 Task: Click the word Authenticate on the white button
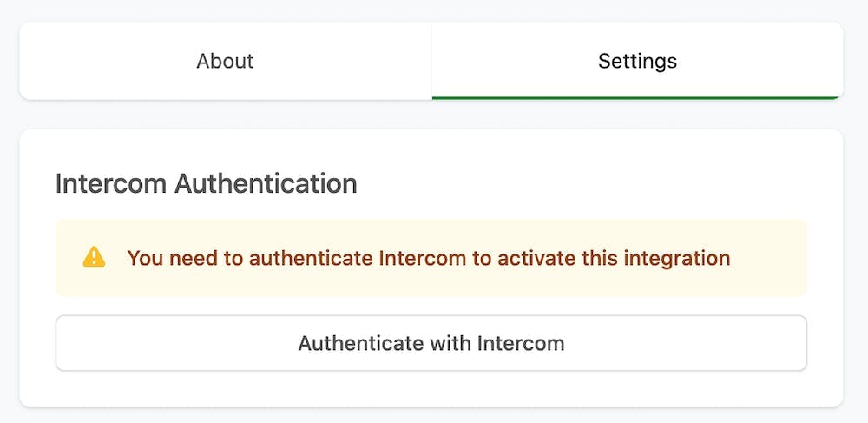point(360,343)
